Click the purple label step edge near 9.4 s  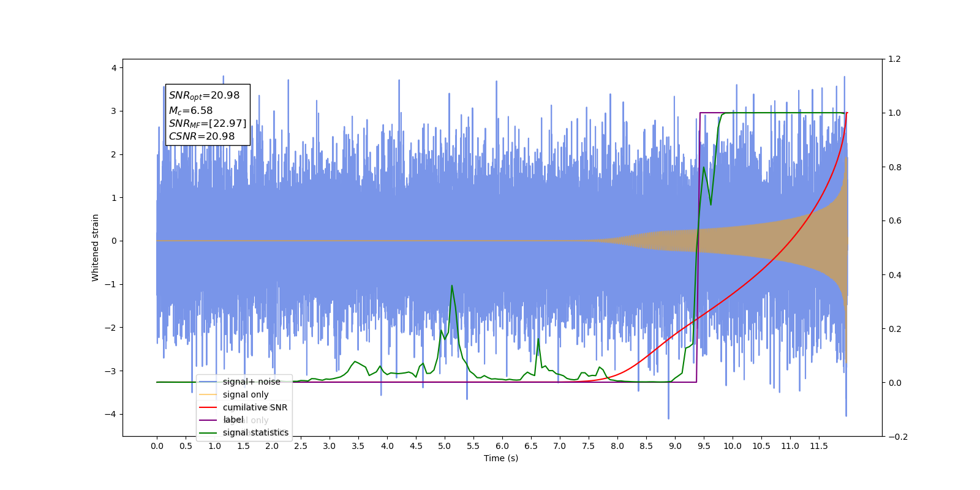pos(699,247)
